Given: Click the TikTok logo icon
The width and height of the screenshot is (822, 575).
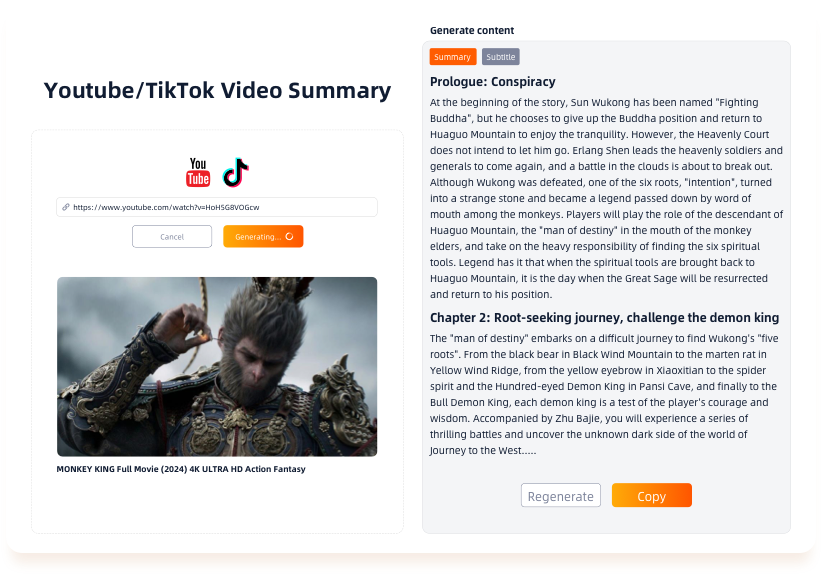Looking at the screenshot, I should 235,172.
